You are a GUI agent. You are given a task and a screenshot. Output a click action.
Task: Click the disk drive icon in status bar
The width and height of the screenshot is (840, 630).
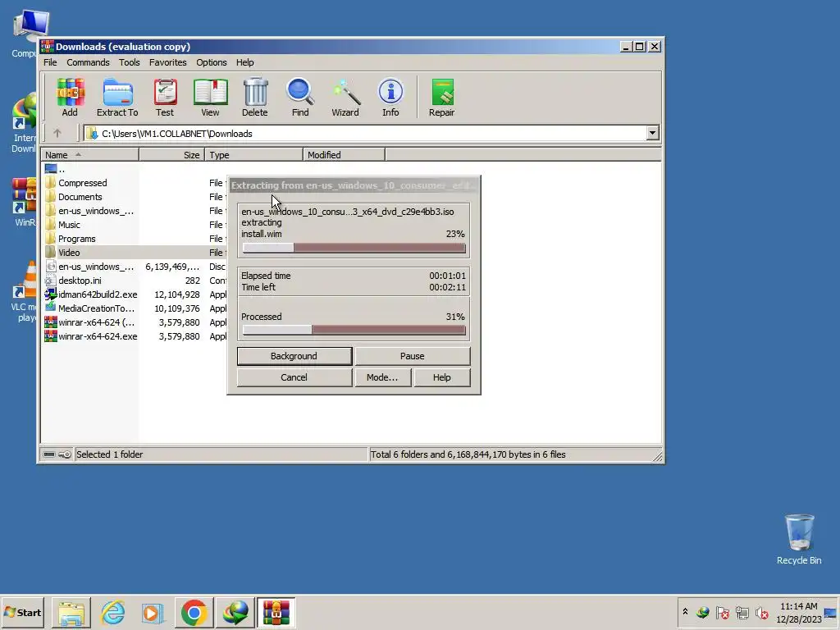click(49, 454)
